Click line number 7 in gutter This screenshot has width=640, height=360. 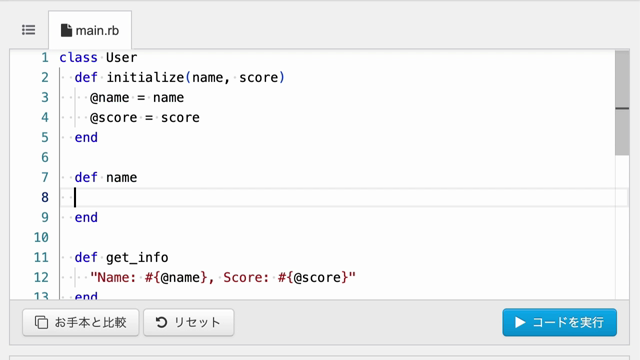click(45, 178)
